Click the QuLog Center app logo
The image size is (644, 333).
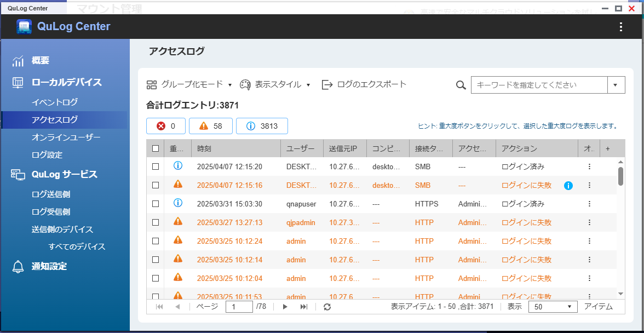24,27
